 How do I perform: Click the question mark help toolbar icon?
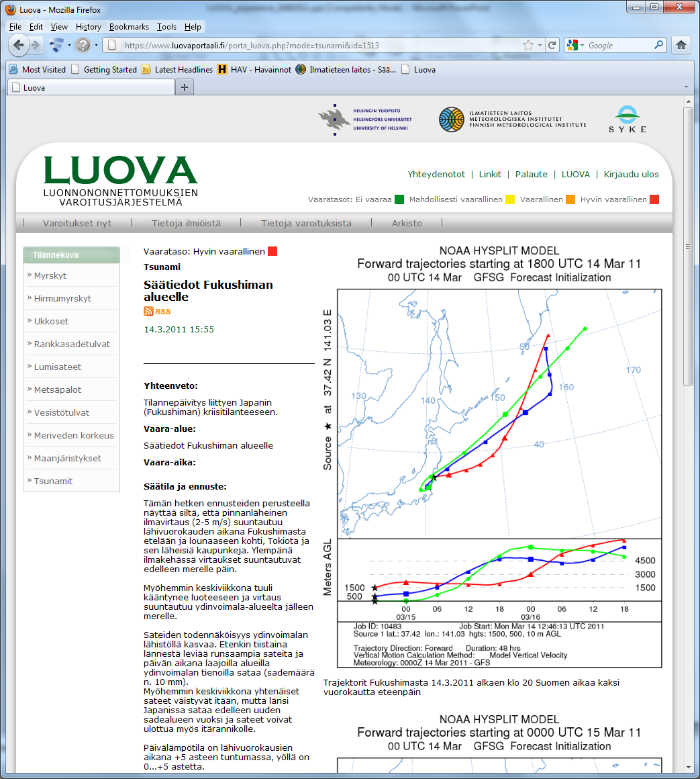(x=83, y=45)
